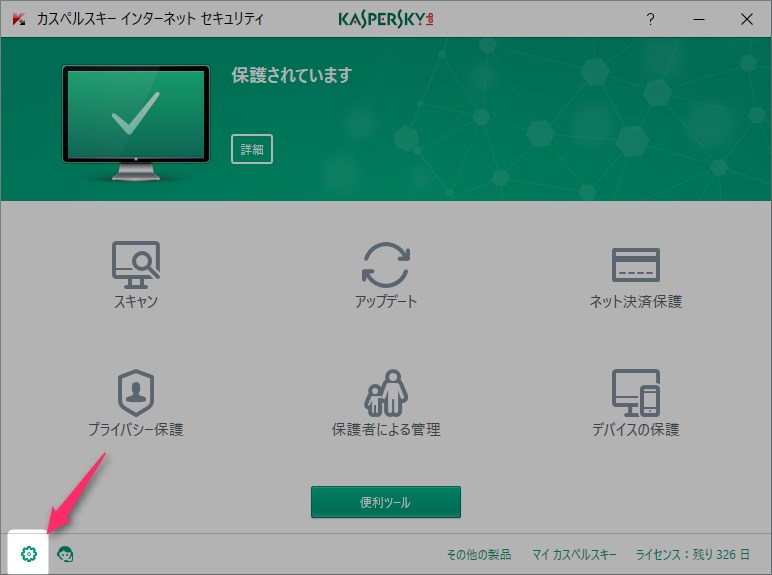Screen dimensions: 772x575
Task: Click the 保護されています status text
Action: tap(291, 75)
